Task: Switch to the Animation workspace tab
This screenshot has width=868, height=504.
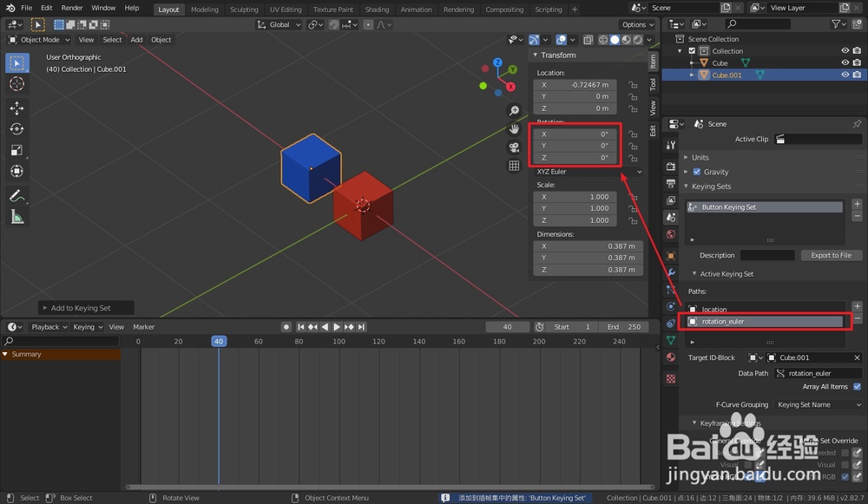Action: 416,10
